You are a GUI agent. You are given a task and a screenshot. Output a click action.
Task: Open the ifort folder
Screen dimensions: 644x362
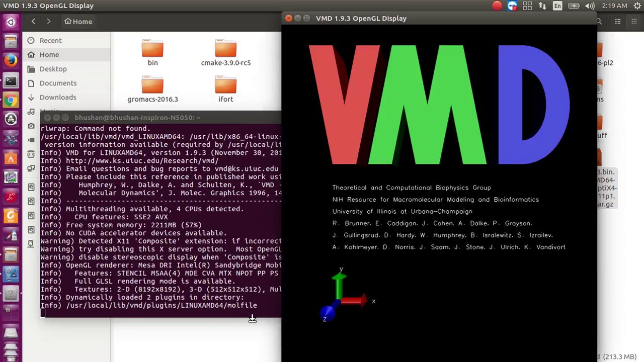coord(225,88)
